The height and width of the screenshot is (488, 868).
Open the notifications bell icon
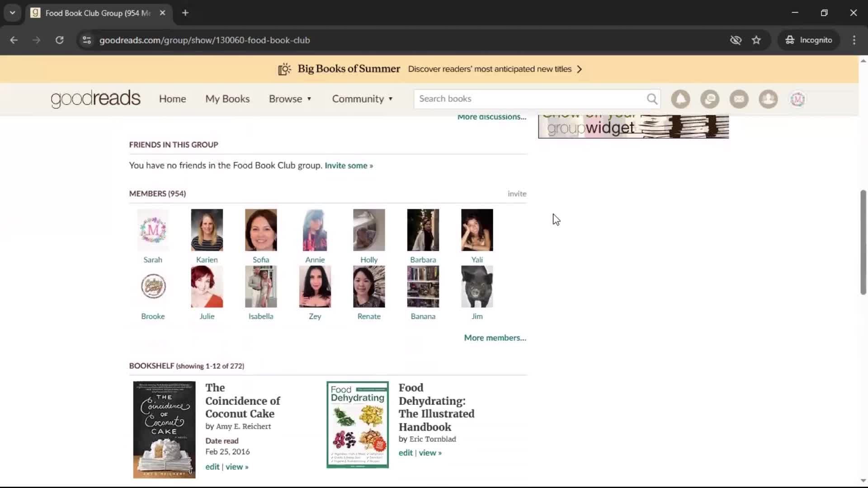click(x=680, y=99)
